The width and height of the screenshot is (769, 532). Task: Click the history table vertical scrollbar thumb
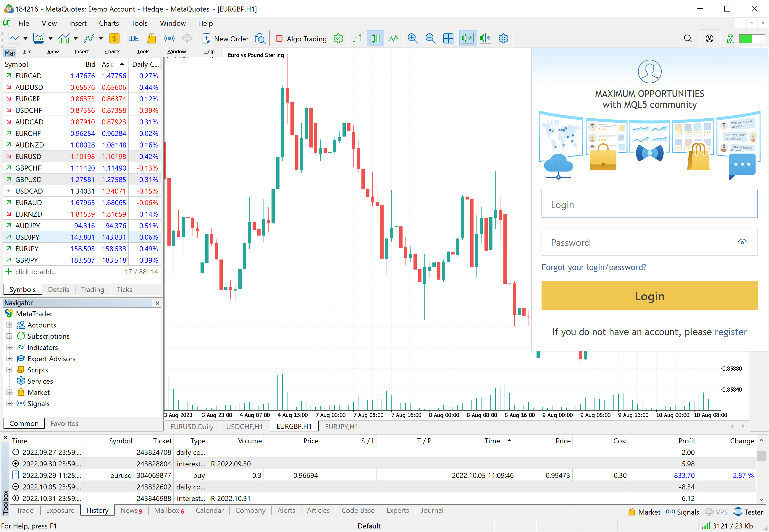761,456
